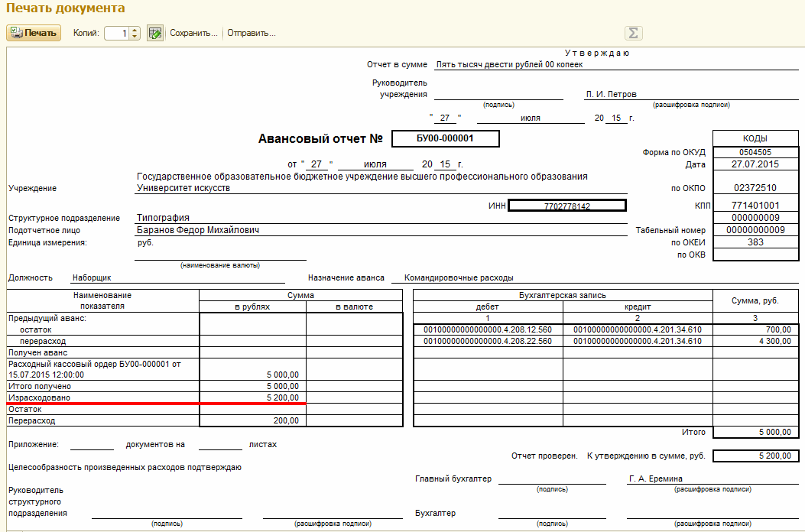Click the Итого получено amount 5 000,00
The image size is (805, 532).
point(252,386)
